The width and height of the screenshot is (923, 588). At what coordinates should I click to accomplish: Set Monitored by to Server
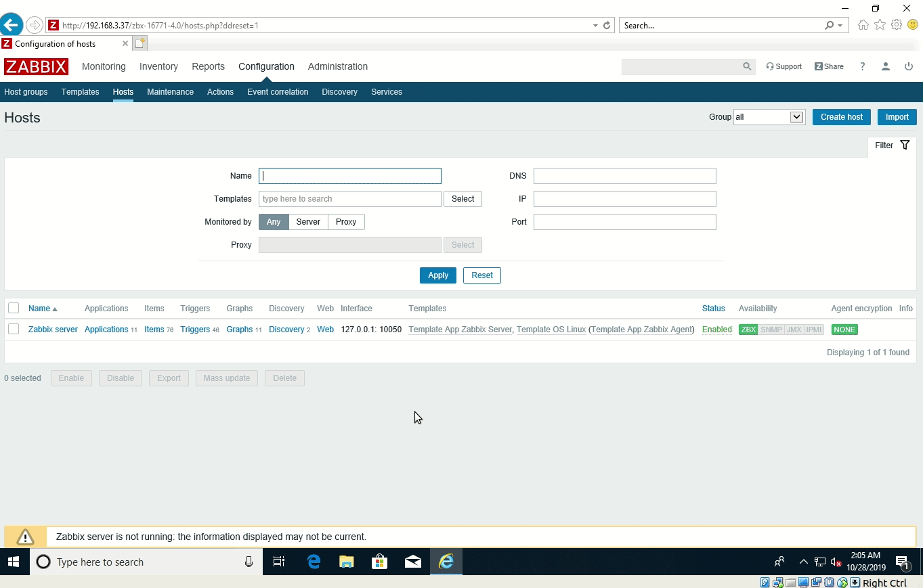308,222
